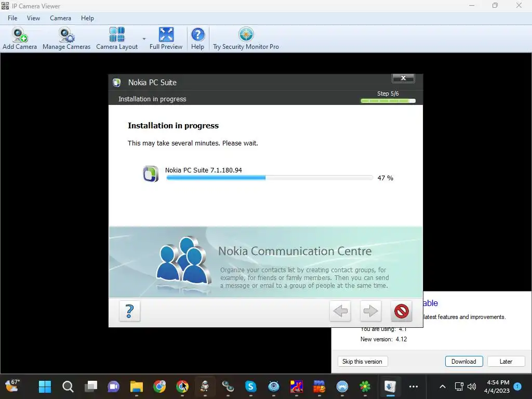The image size is (532, 399).
Task: Open the clock showing 4:54 PM
Action: coord(497,387)
